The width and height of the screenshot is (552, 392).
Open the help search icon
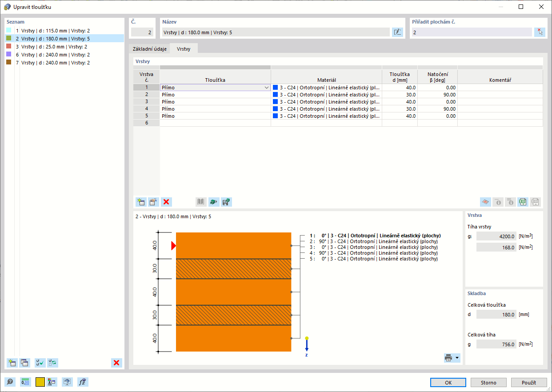point(10,382)
